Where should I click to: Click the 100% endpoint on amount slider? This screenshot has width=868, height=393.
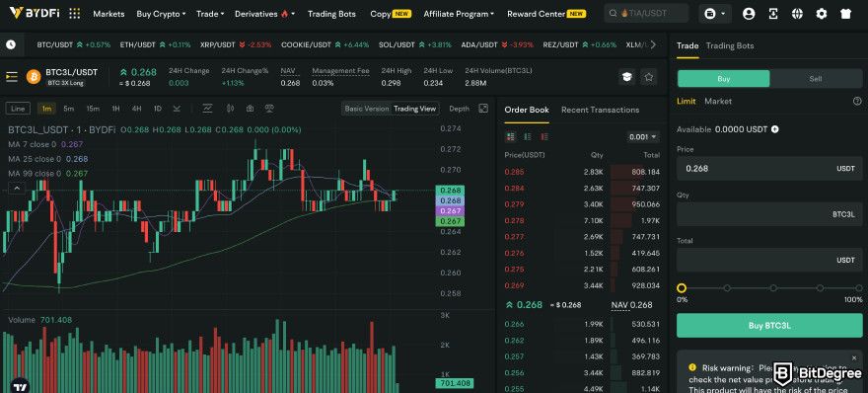click(x=858, y=287)
